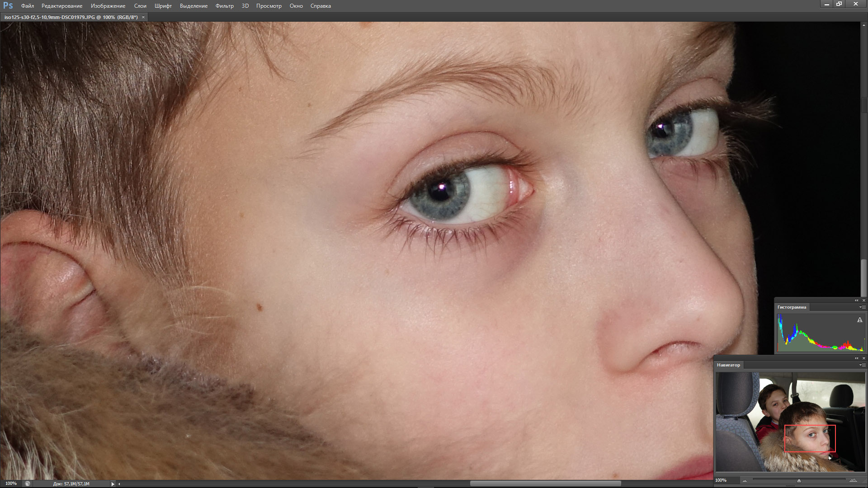Open the Фильтр menu
The image size is (868, 488).
[x=224, y=6]
